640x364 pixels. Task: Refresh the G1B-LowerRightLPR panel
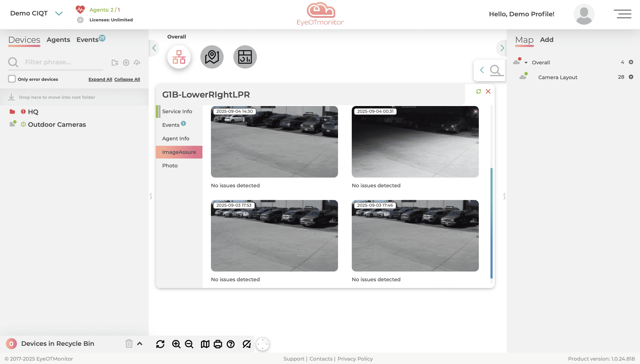(478, 91)
